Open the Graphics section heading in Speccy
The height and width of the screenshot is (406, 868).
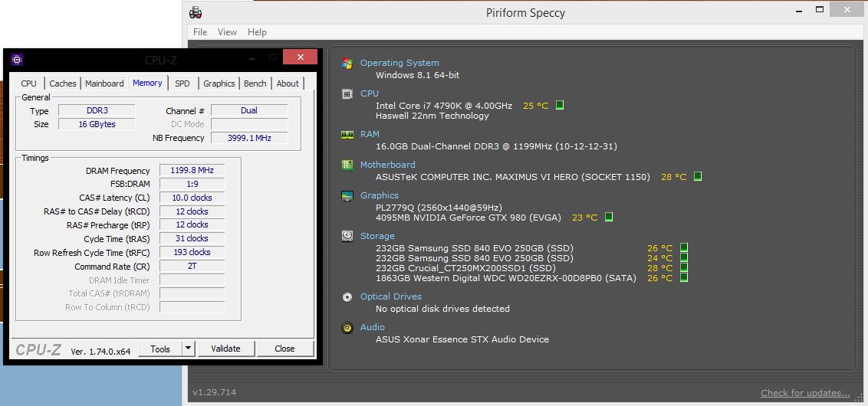380,196
